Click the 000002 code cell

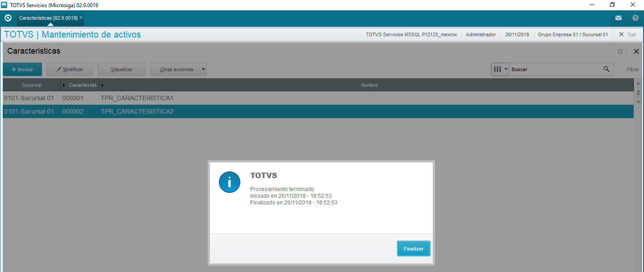[x=73, y=111]
